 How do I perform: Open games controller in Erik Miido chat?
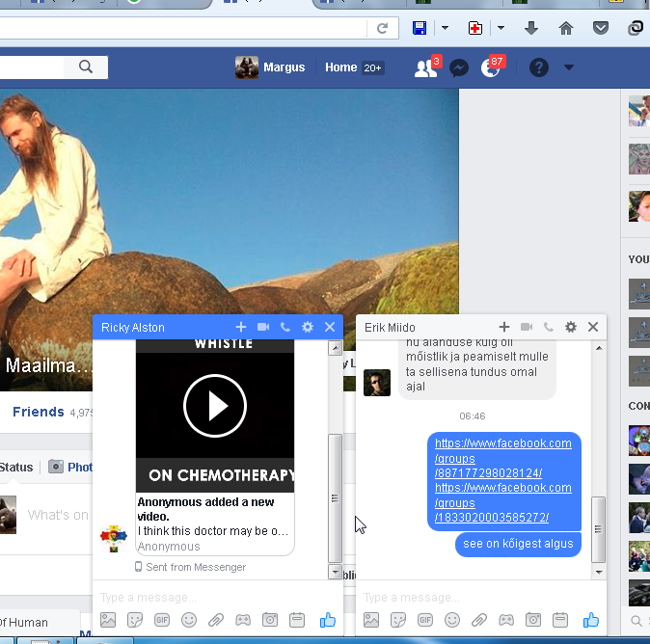(x=506, y=620)
